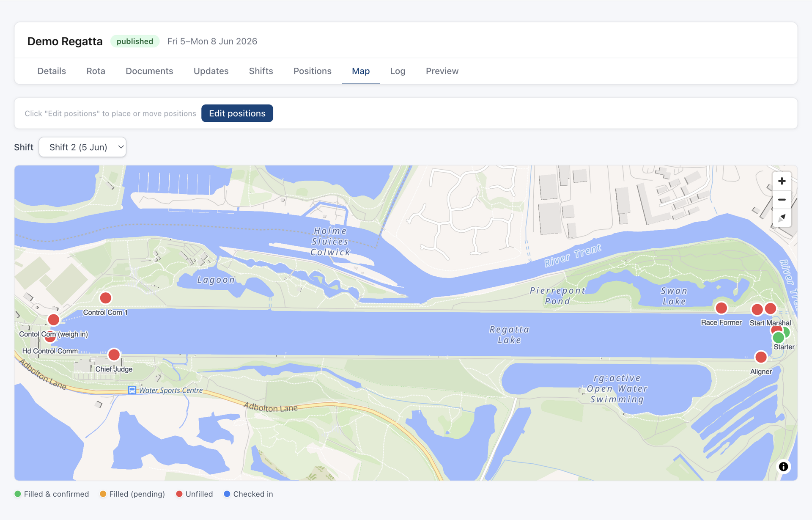Click the Filled & confirmed legend entry
The height and width of the screenshot is (520, 812).
pos(52,494)
